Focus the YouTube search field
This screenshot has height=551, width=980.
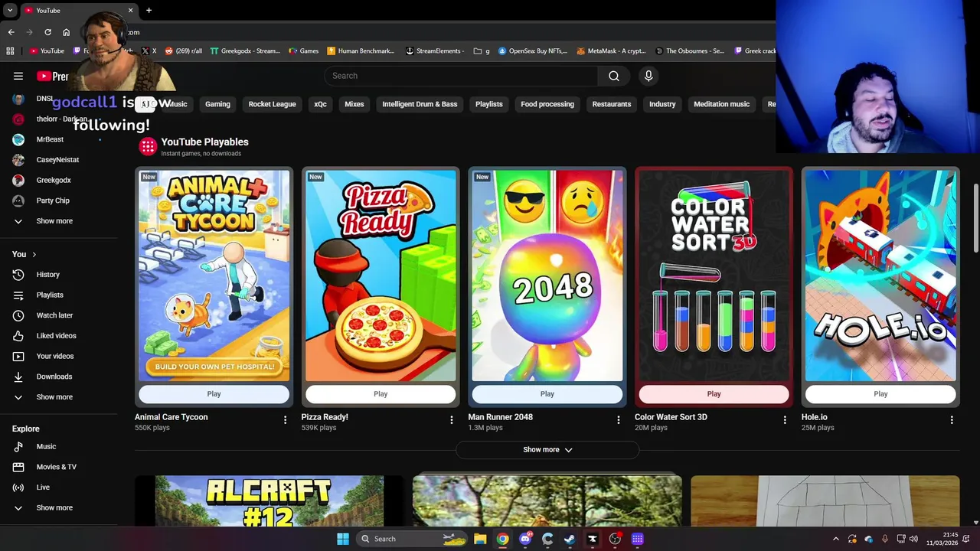[461, 76]
